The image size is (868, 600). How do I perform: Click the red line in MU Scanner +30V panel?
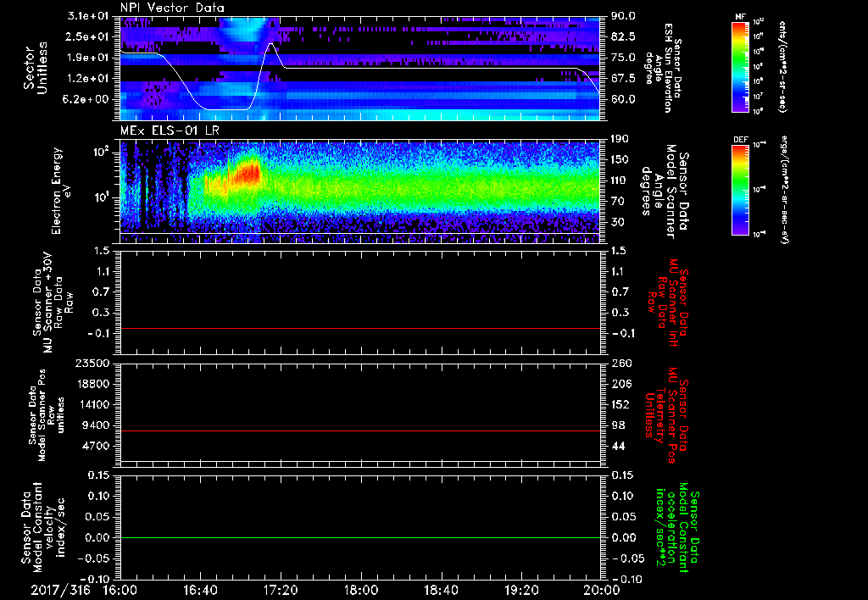click(359, 328)
